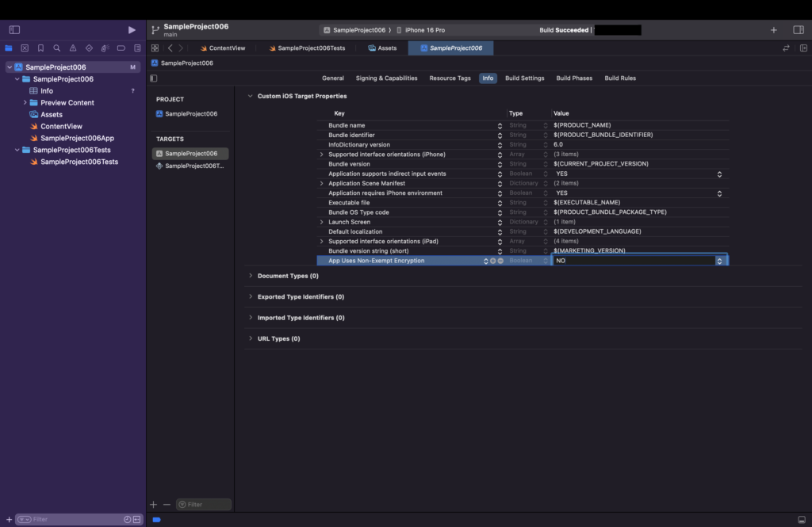This screenshot has width=812, height=527.
Task: Open the Build Rules tab
Action: 620,78
